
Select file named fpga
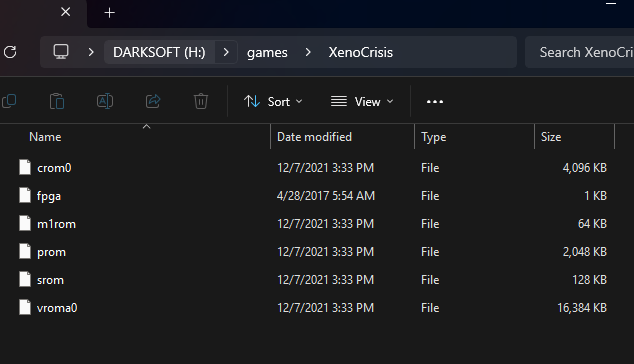click(49, 196)
